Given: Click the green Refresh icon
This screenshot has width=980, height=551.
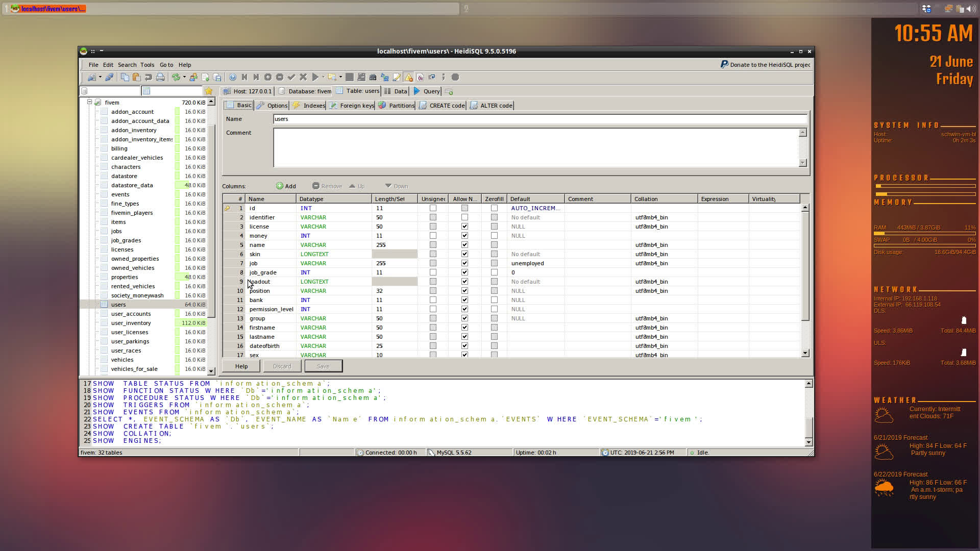Looking at the screenshot, I should (x=176, y=78).
